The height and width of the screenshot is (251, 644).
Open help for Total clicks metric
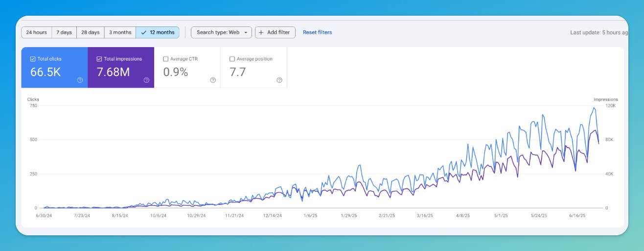[80, 80]
